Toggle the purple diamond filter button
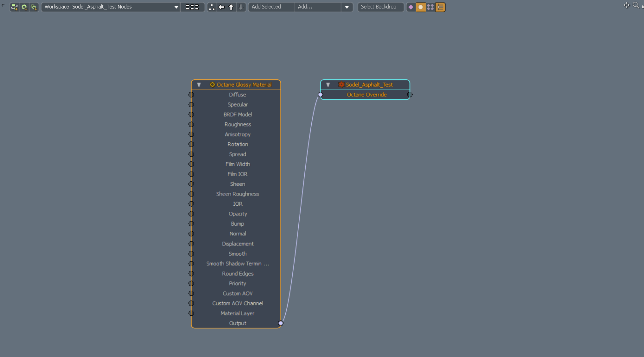This screenshot has width=644, height=357. point(411,7)
